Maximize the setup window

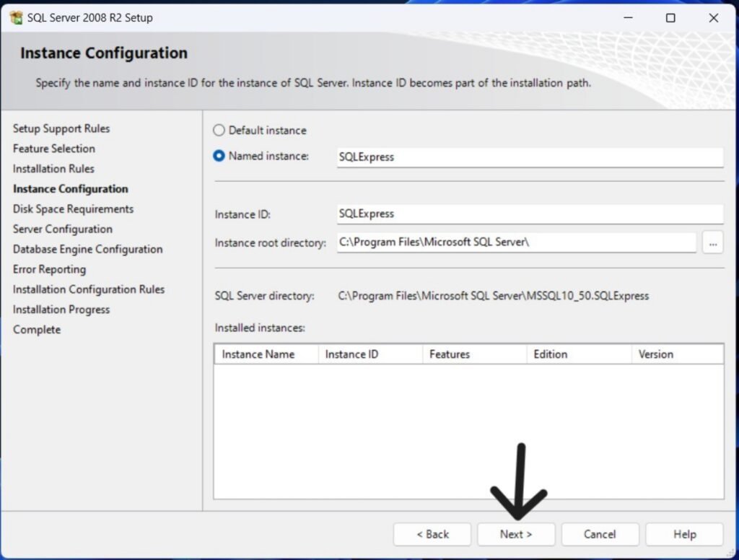(x=670, y=18)
